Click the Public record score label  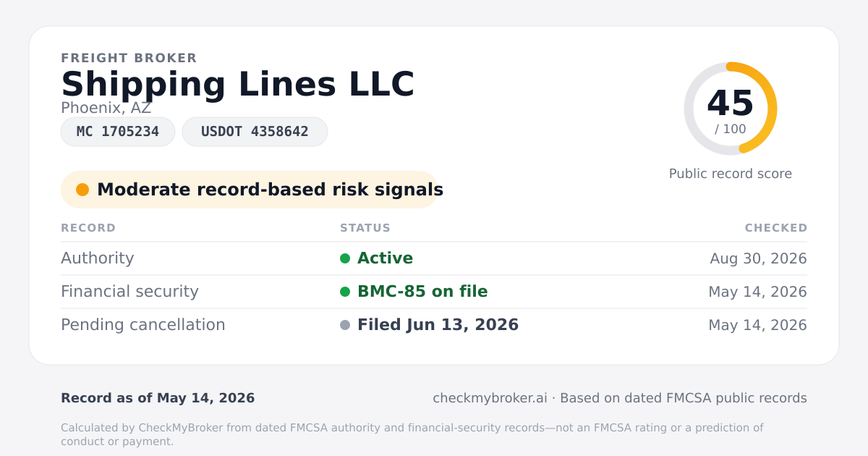click(731, 174)
